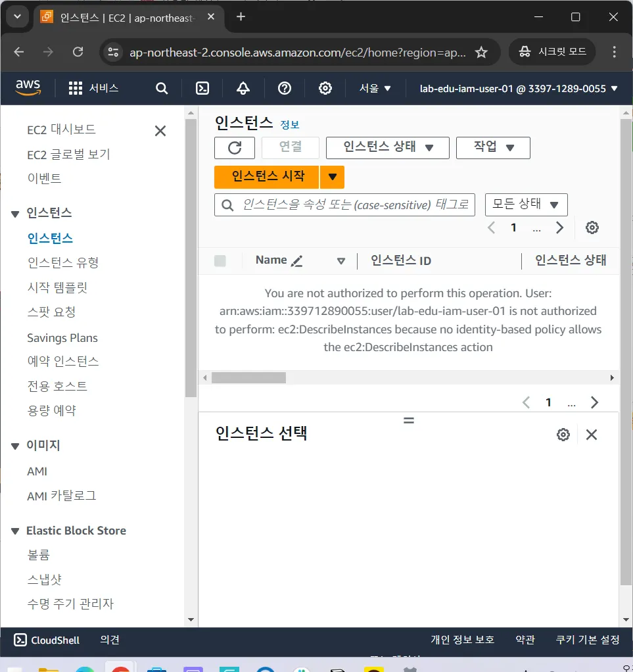Open the help question mark icon
Image resolution: width=633 pixels, height=672 pixels.
285,88
